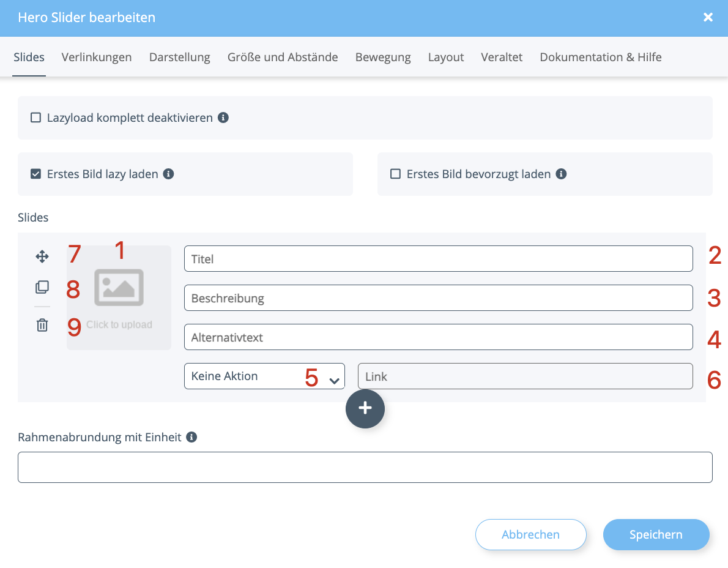
Task: Focus the Titel input field
Action: [x=438, y=259]
